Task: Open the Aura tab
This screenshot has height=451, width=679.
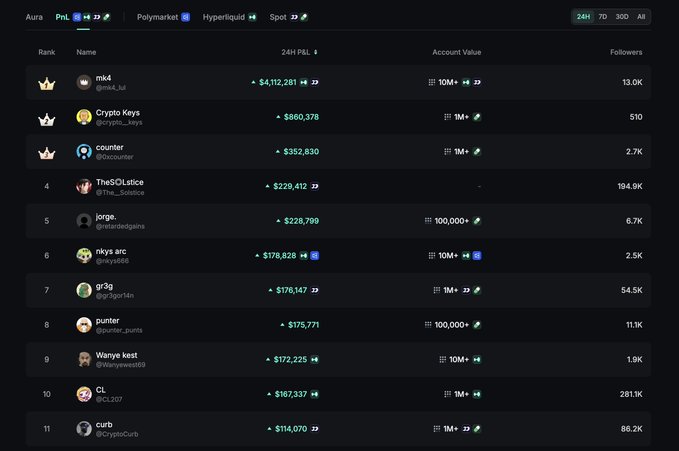Action: click(34, 17)
